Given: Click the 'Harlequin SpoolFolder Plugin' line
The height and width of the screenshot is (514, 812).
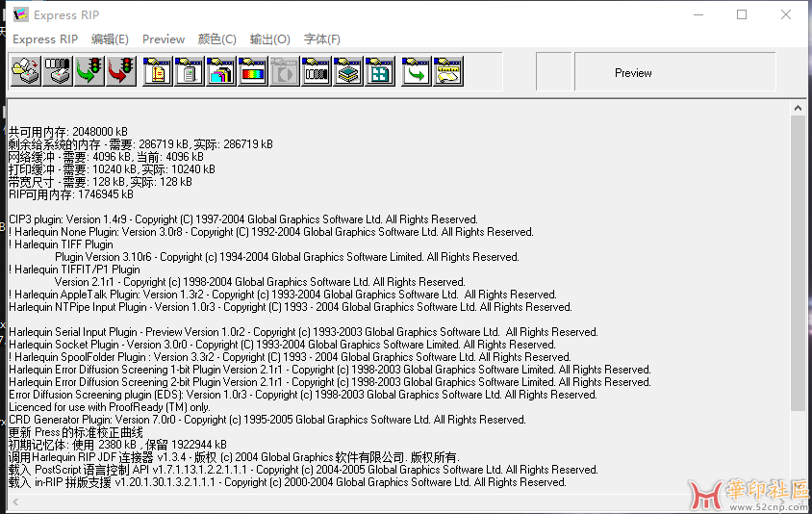Looking at the screenshot, I should point(290,357).
